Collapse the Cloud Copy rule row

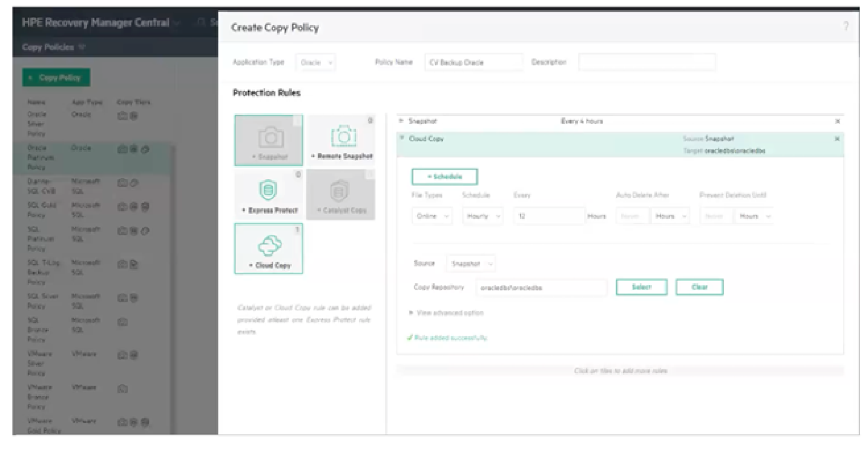[401, 139]
